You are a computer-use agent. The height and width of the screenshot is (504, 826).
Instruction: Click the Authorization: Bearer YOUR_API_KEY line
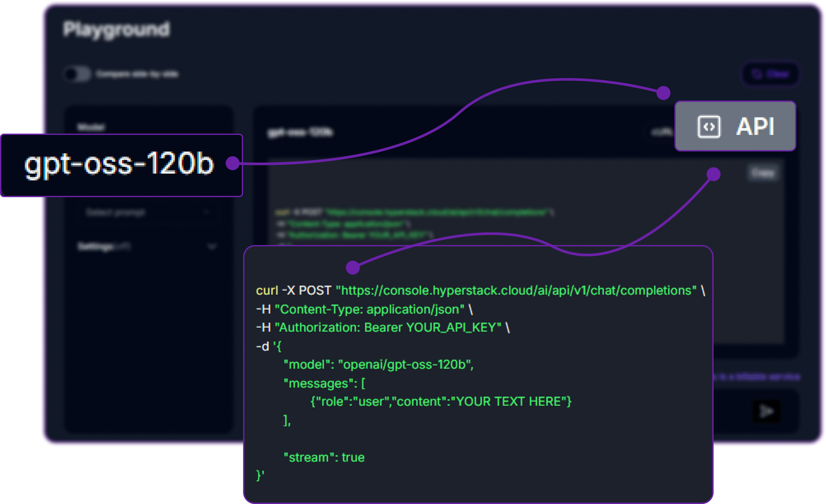pyautogui.click(x=383, y=327)
